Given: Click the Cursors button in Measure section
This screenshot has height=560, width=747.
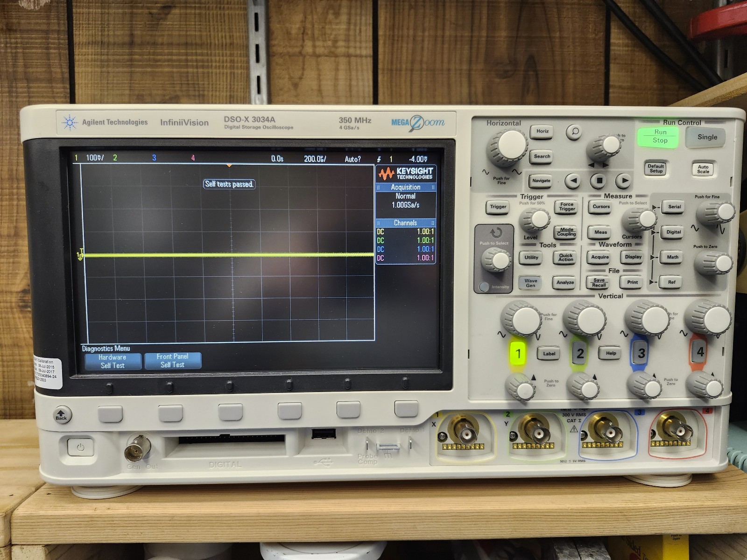Looking at the screenshot, I should pyautogui.click(x=601, y=207).
